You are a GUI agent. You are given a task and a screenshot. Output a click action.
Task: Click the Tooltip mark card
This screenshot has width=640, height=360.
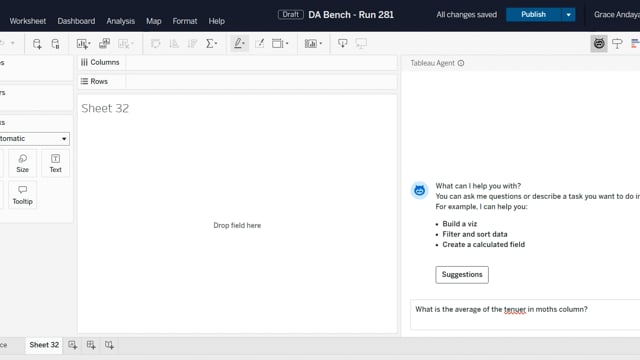[x=22, y=195]
